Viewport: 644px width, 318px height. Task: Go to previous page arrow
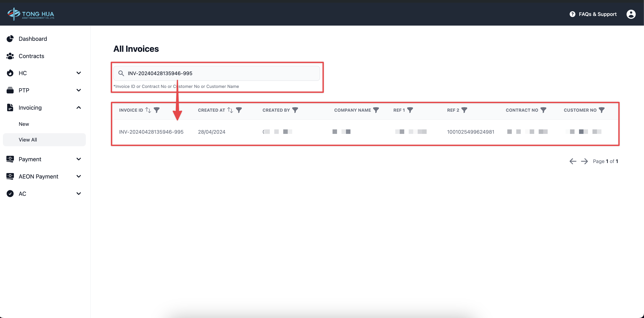pyautogui.click(x=573, y=161)
